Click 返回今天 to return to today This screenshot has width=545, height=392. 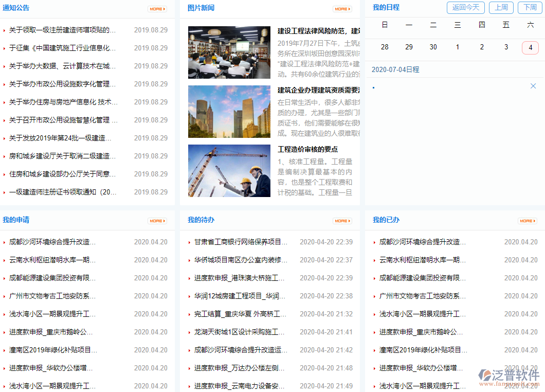click(465, 8)
